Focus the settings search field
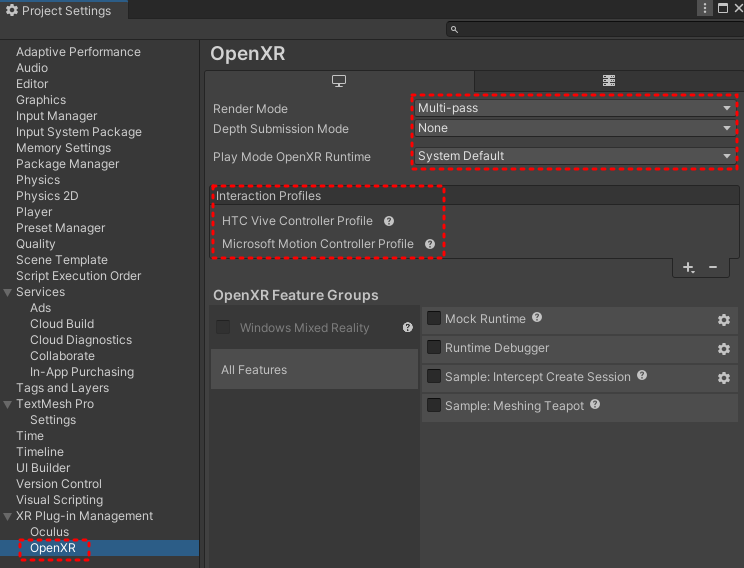The width and height of the screenshot is (744, 568). (x=595, y=29)
